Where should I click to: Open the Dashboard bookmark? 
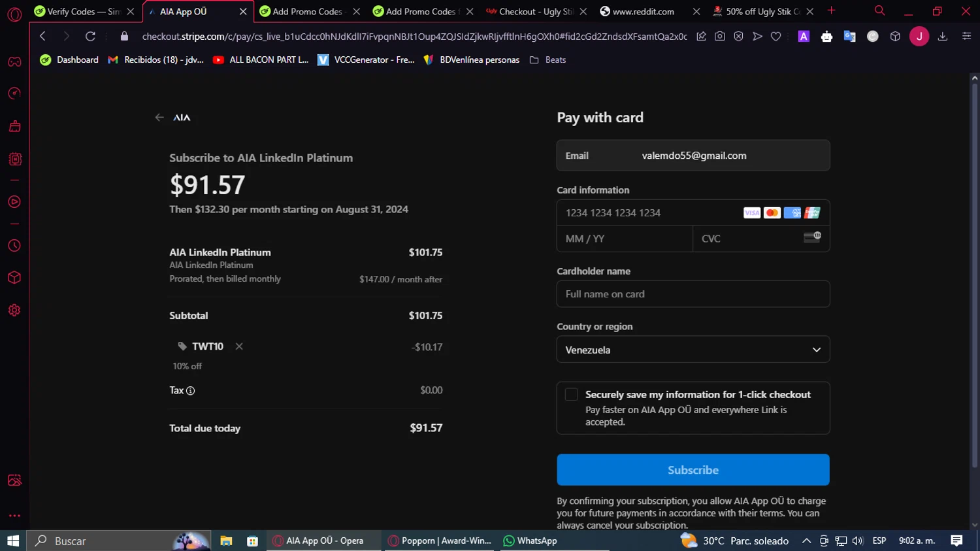pyautogui.click(x=69, y=59)
